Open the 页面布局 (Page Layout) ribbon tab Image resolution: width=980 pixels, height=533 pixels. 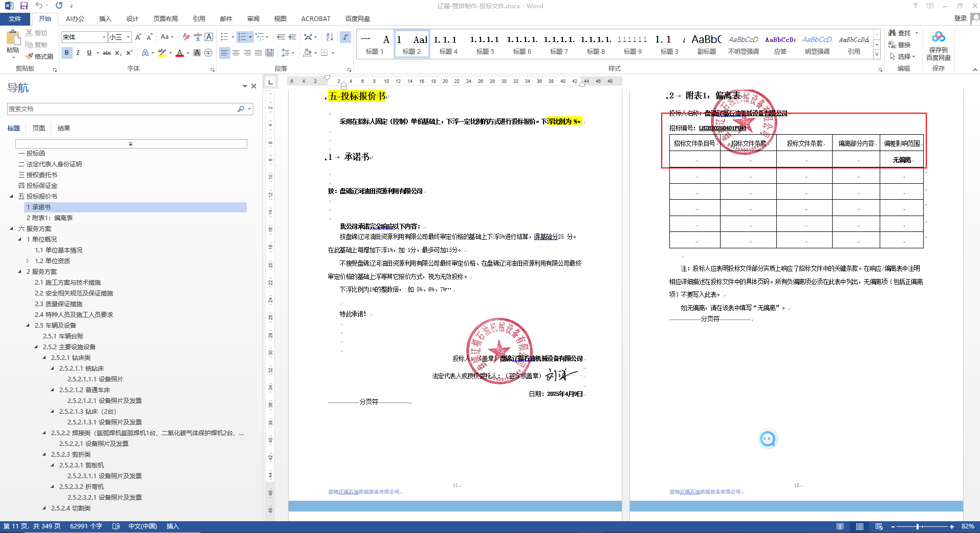click(x=166, y=19)
